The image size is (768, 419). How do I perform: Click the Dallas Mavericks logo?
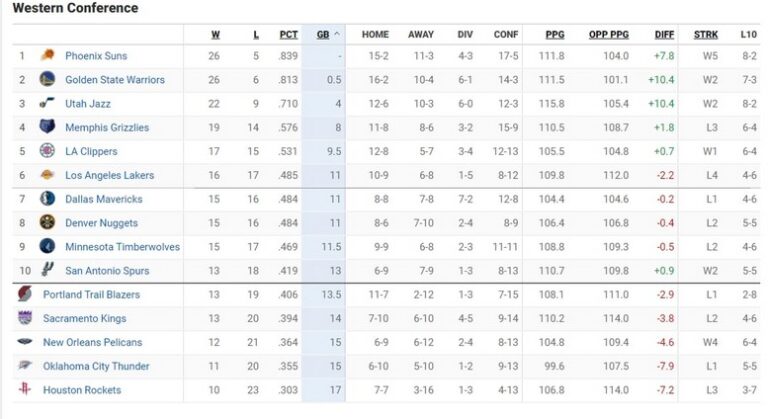pyautogui.click(x=47, y=199)
